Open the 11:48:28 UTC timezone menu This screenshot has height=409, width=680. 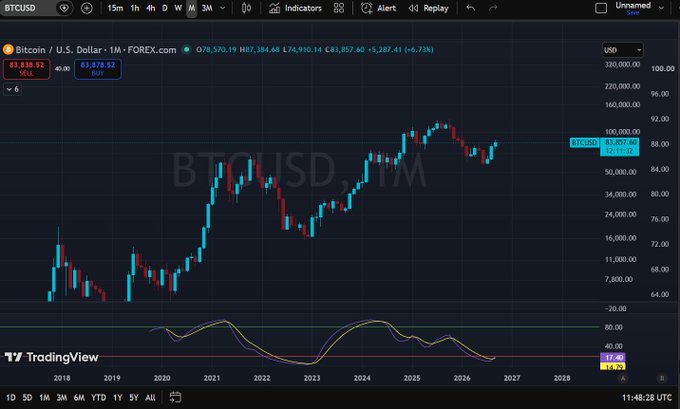click(x=647, y=398)
